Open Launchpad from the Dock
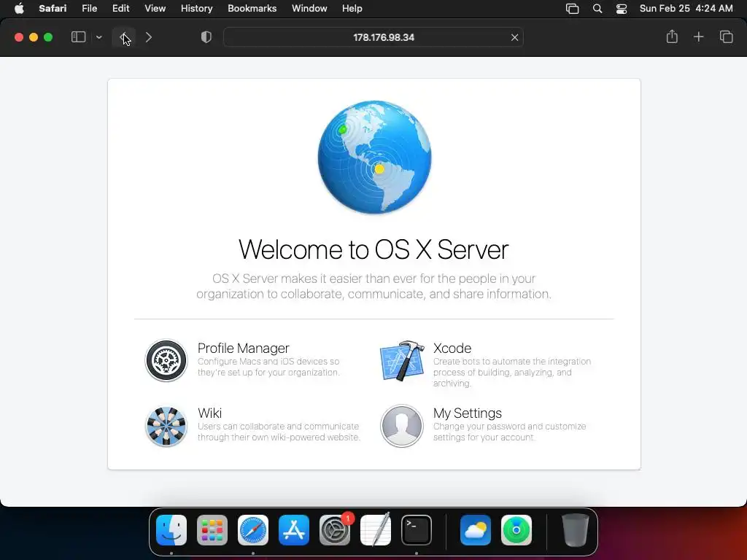 212,529
